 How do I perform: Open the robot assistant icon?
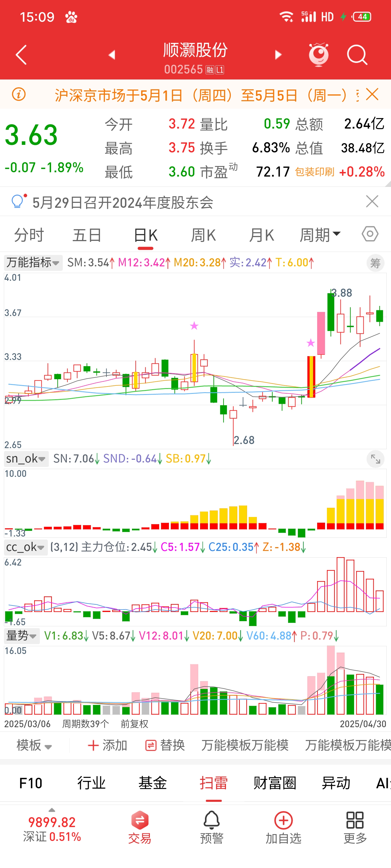pos(319,55)
